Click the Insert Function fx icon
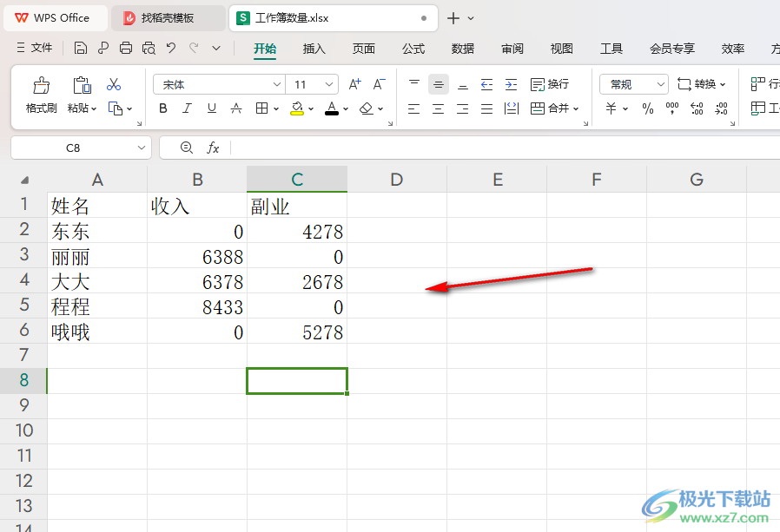780x532 pixels. (213, 148)
